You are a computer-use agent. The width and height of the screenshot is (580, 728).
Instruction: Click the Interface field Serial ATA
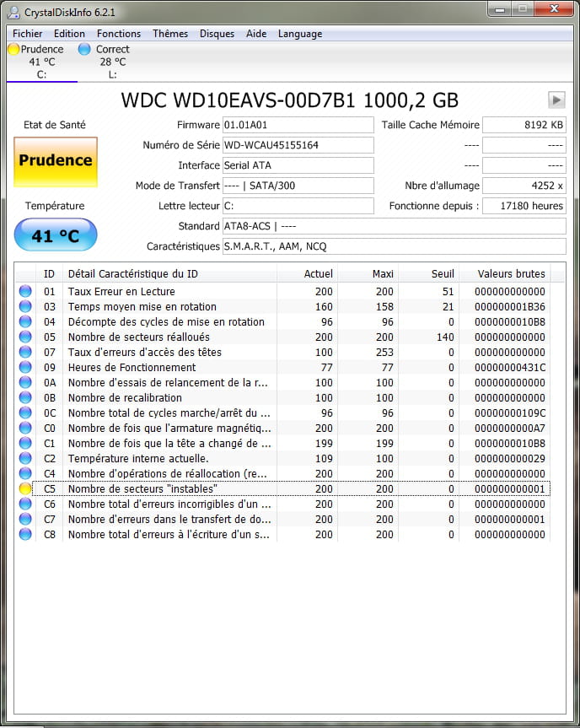[x=298, y=165]
